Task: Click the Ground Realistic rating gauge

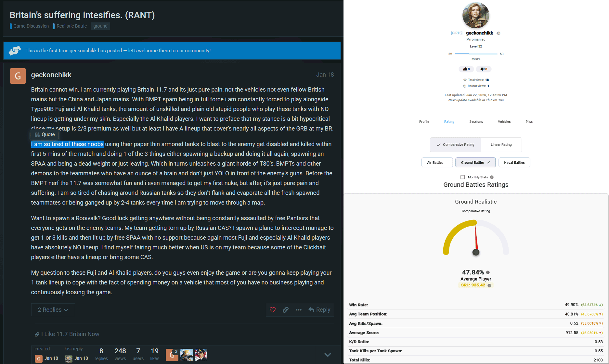Action: tap(476, 238)
